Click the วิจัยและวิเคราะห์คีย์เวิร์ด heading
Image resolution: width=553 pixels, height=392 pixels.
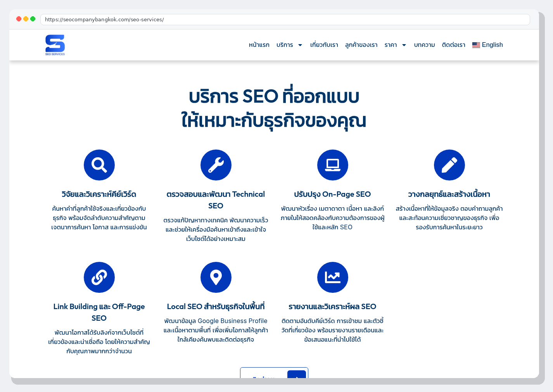(99, 194)
